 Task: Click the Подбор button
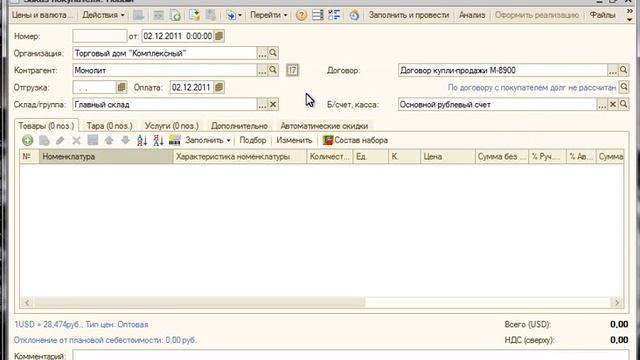point(253,140)
